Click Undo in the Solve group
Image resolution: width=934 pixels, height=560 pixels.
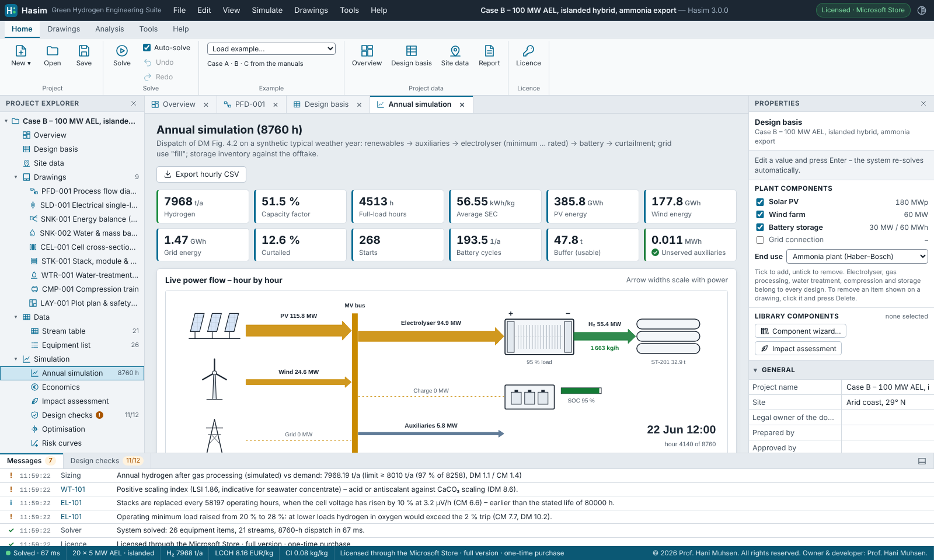[x=159, y=62]
